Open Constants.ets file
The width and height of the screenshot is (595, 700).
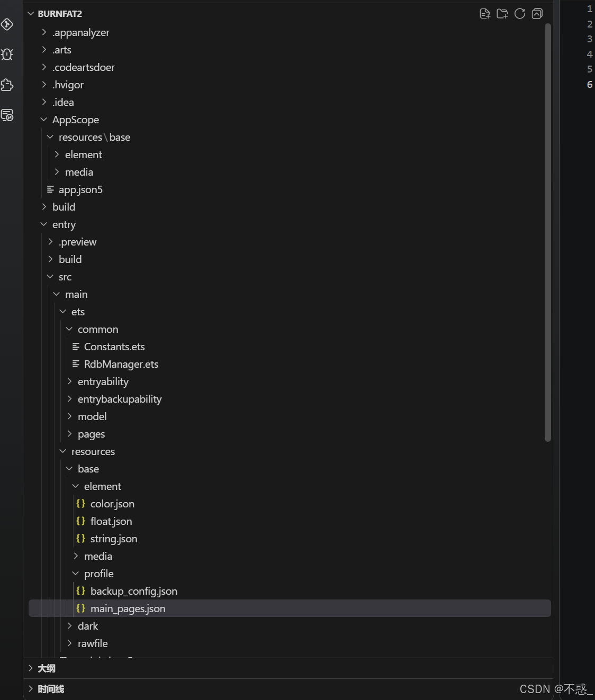click(114, 347)
